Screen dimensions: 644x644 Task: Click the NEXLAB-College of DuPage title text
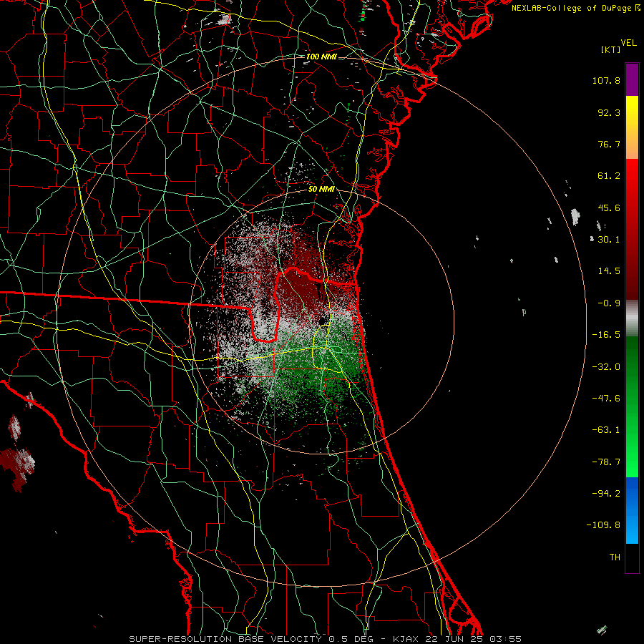coord(571,8)
